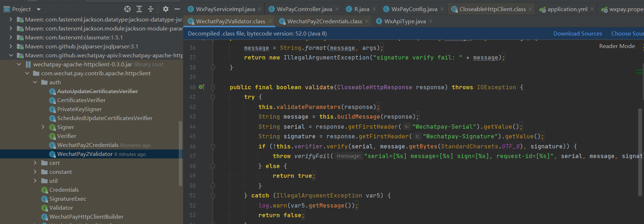Image resolution: width=644 pixels, height=224 pixels.
Task: Collapse the auth package folder
Action: pos(35,82)
